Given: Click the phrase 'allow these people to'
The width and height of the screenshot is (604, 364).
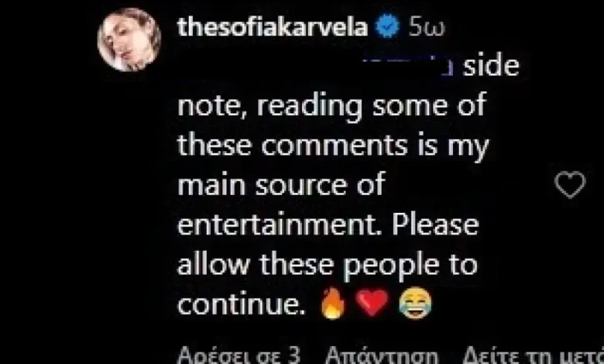Looking at the screenshot, I should pyautogui.click(x=328, y=265).
